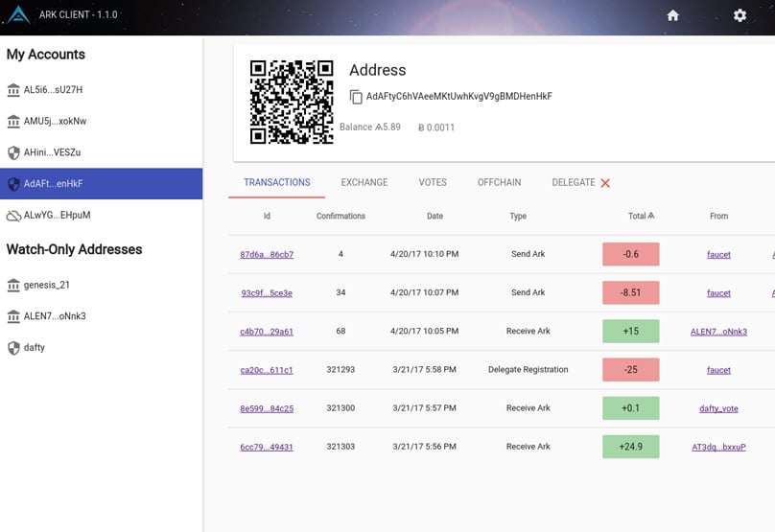Click the dafty_vote sender link
This screenshot has width=775, height=532.
click(718, 408)
